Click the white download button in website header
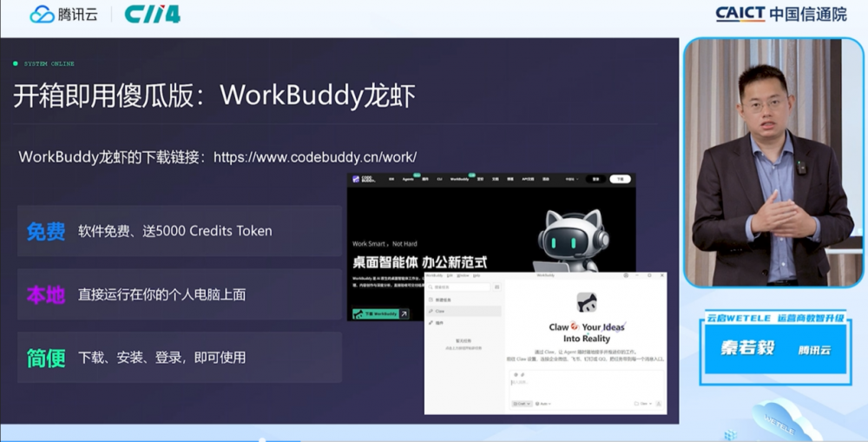 [x=620, y=179]
